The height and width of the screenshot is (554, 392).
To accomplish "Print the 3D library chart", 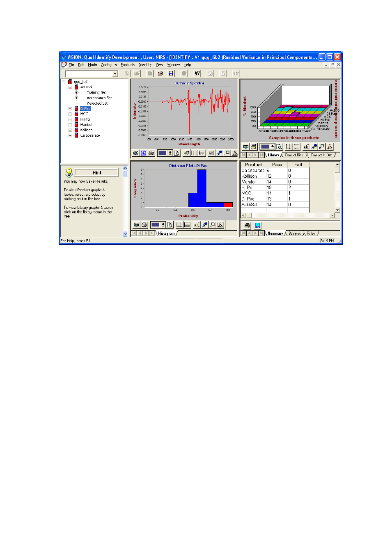I will click(x=253, y=147).
